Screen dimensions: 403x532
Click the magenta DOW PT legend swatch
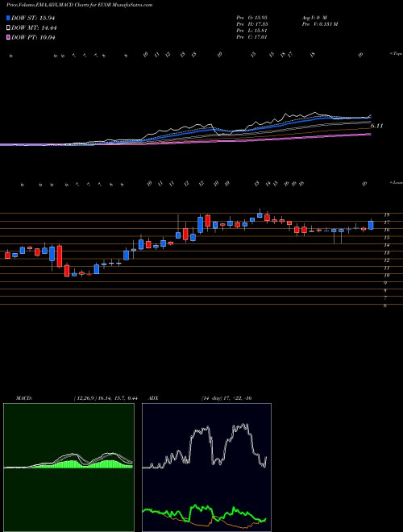coord(8,37)
